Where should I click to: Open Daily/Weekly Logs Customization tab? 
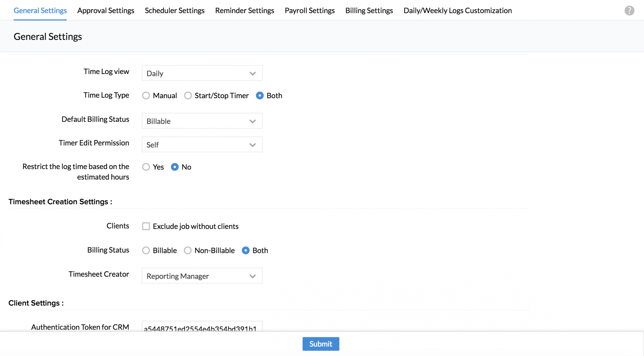coord(457,11)
